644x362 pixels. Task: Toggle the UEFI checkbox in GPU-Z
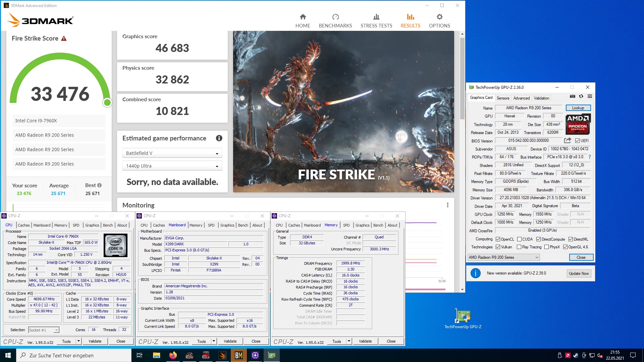pos(577,141)
